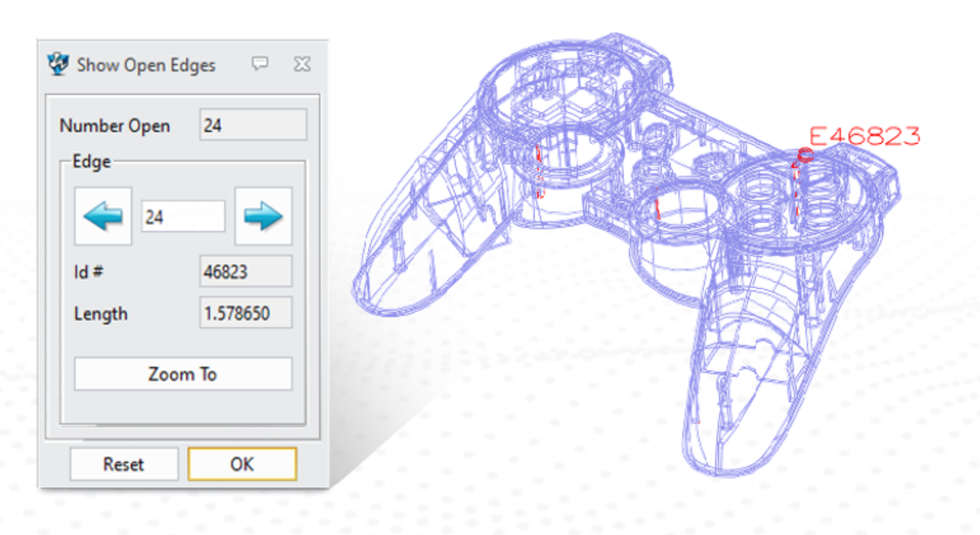
Task: Select the Length field showing 1.578650
Action: (x=245, y=313)
